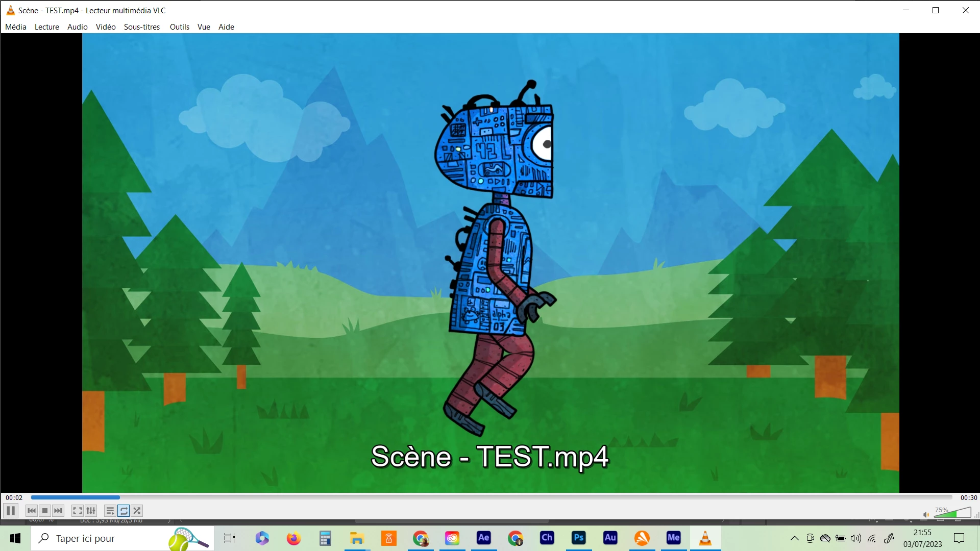Image resolution: width=980 pixels, height=551 pixels.
Task: Enter fullscreen video mode
Action: point(77,511)
